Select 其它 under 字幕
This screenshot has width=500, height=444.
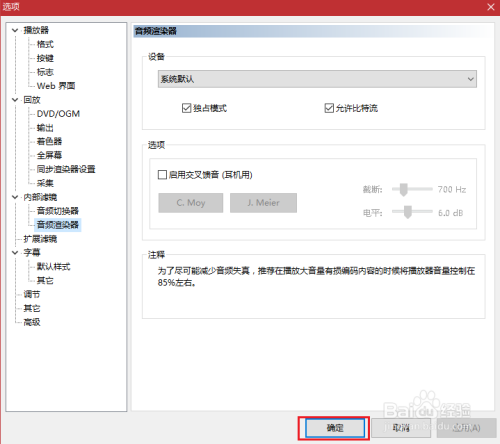[45, 280]
